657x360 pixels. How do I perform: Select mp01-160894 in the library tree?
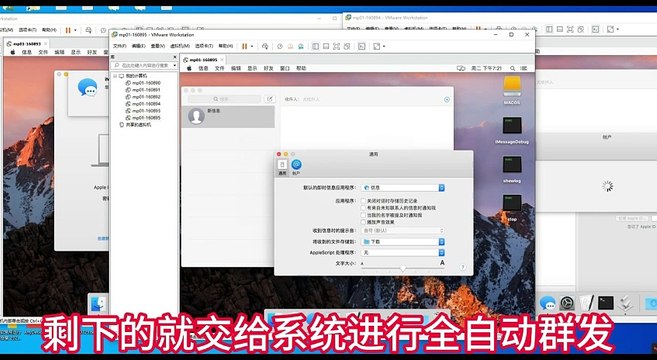[143, 104]
